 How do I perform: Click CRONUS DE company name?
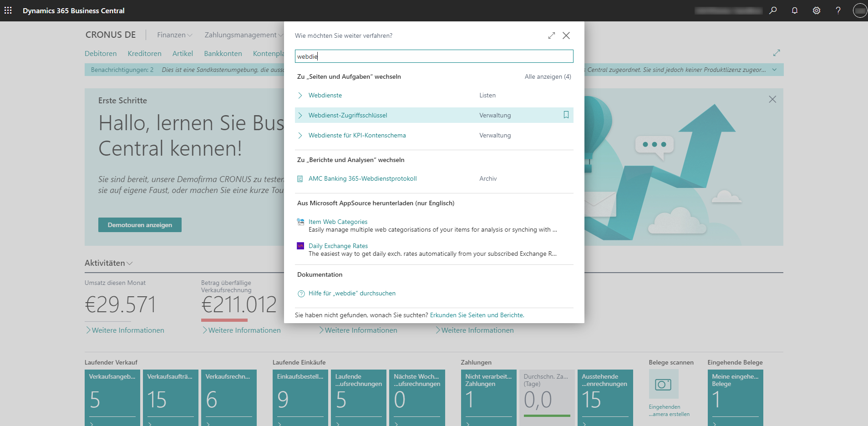point(111,35)
